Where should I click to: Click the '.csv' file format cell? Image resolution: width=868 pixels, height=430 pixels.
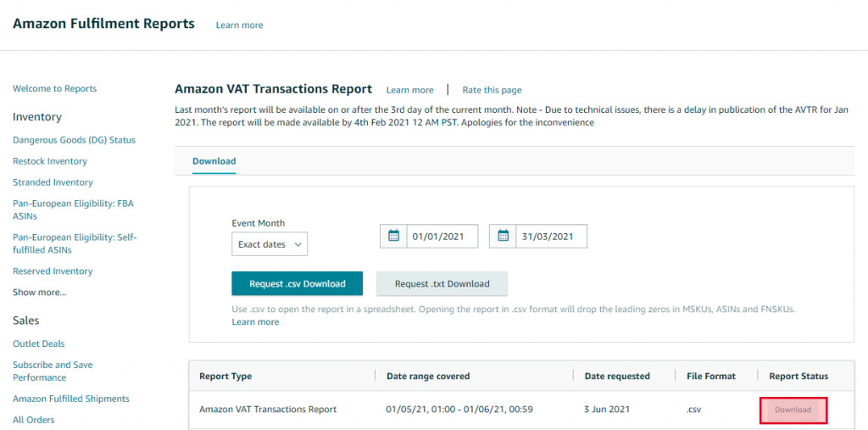pos(694,410)
